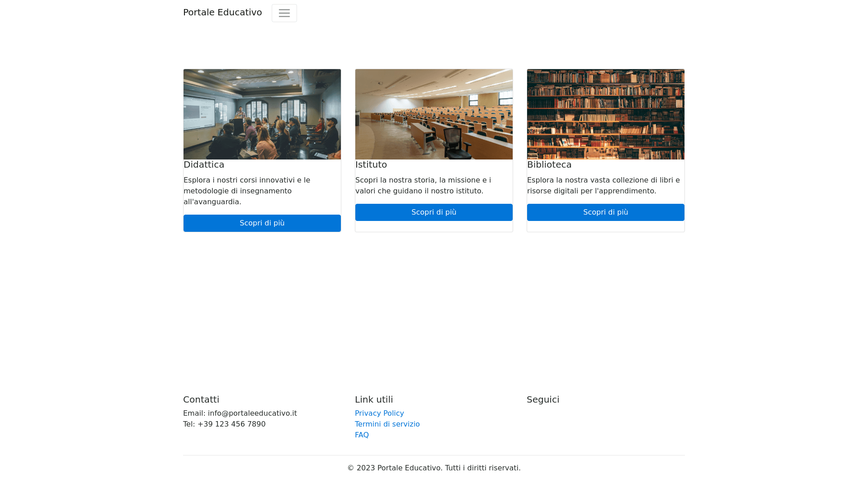The height and width of the screenshot is (488, 868).
Task: Click the info@portaleeducativo.it email address
Action: [x=252, y=413]
